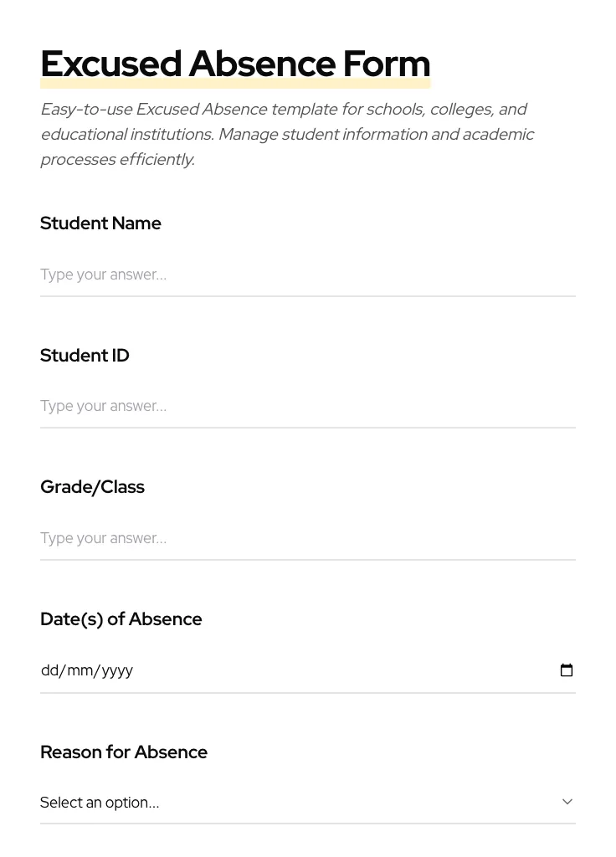
Task: Click the highlighted heading underline
Action: tap(235, 81)
